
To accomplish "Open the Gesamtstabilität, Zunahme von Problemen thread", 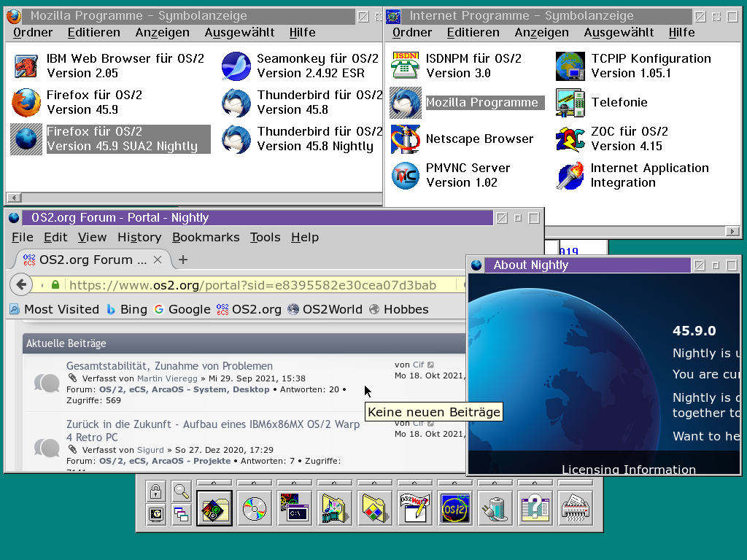I will pos(169,366).
